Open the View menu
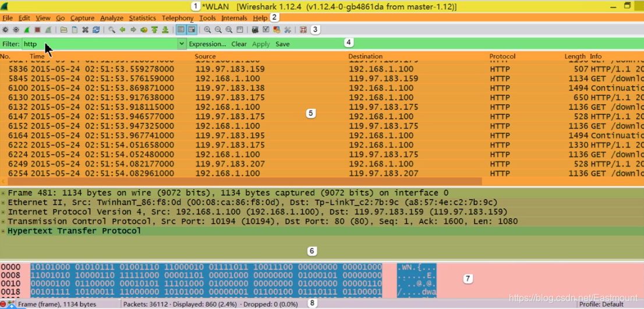 click(43, 18)
